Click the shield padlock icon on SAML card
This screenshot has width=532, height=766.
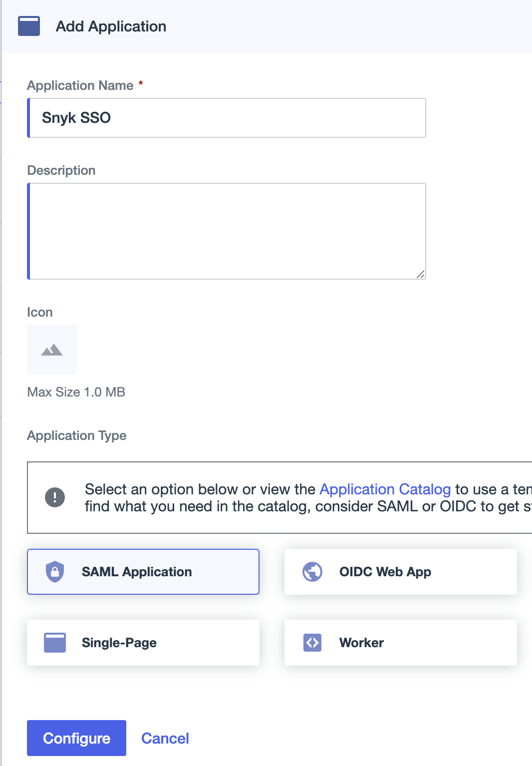pyautogui.click(x=55, y=572)
